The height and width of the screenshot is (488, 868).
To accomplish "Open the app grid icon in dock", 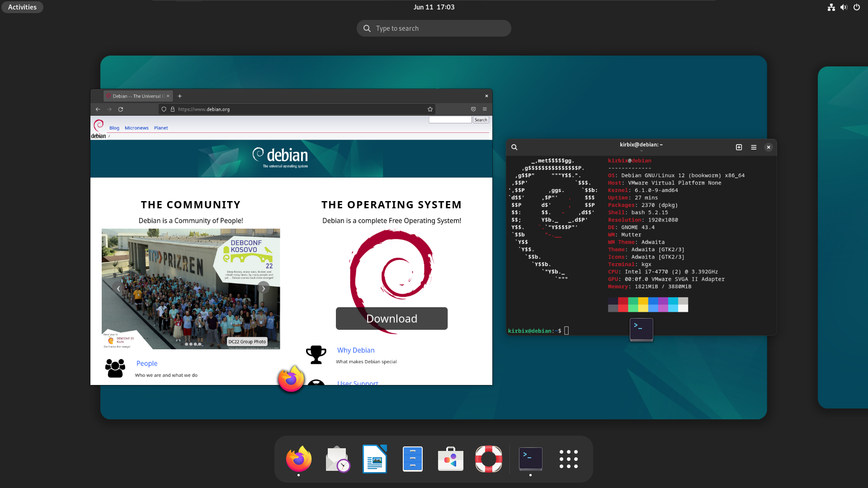I will pyautogui.click(x=568, y=459).
